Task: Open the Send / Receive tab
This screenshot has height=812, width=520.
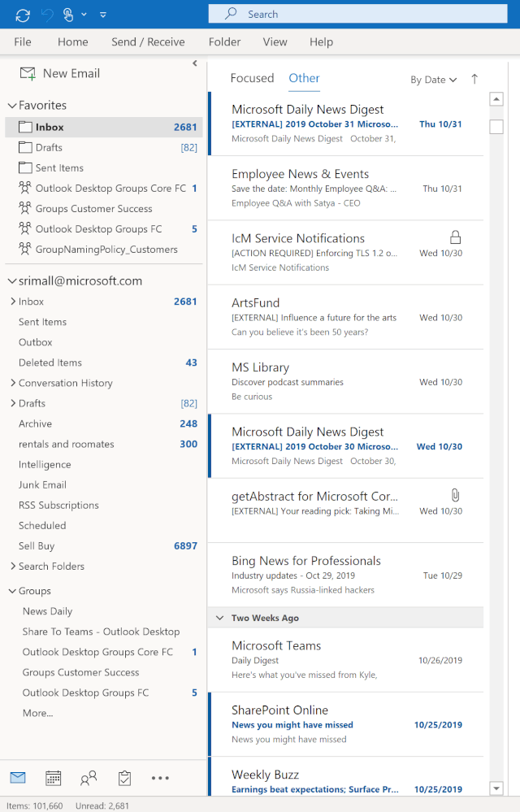Action: 148,42
